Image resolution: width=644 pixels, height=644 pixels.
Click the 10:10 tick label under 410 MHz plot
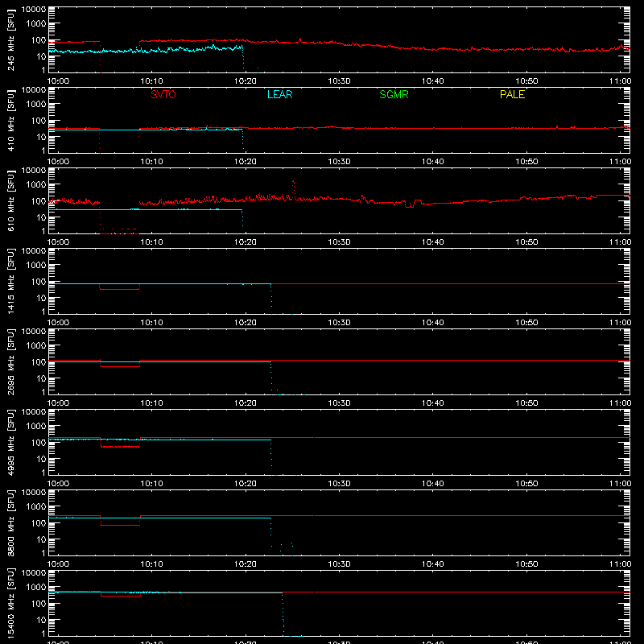[151, 162]
